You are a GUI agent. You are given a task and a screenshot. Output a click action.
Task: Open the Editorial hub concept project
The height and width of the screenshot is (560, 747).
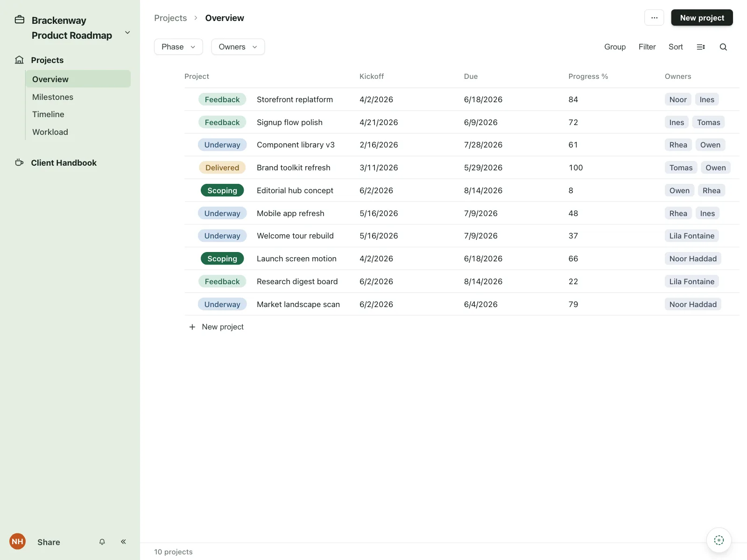click(x=295, y=190)
